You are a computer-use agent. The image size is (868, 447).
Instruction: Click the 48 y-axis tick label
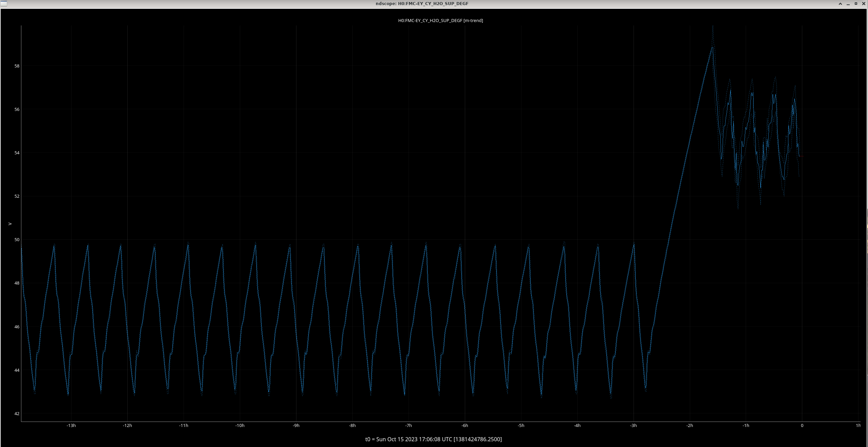(17, 283)
